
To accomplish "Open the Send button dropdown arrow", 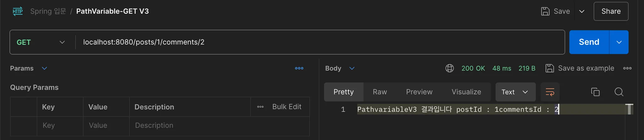I will coord(619,42).
